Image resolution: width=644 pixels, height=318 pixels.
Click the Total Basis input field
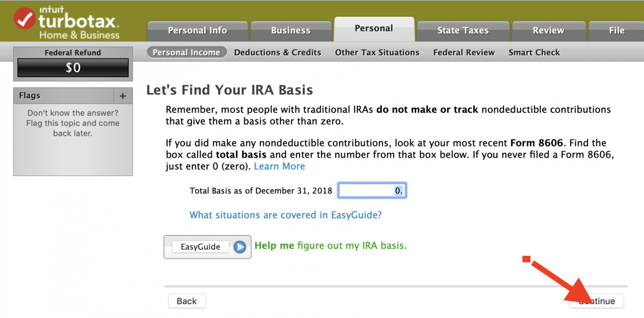click(371, 191)
